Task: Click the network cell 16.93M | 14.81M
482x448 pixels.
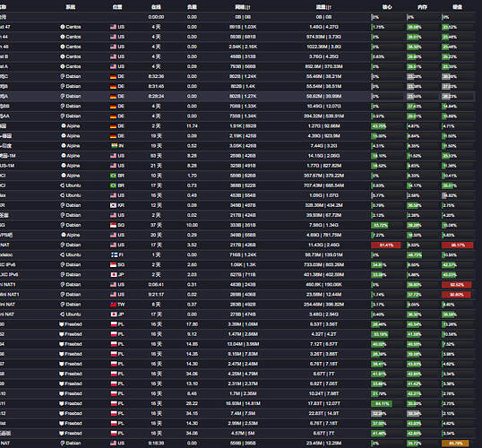Action: click(x=243, y=403)
